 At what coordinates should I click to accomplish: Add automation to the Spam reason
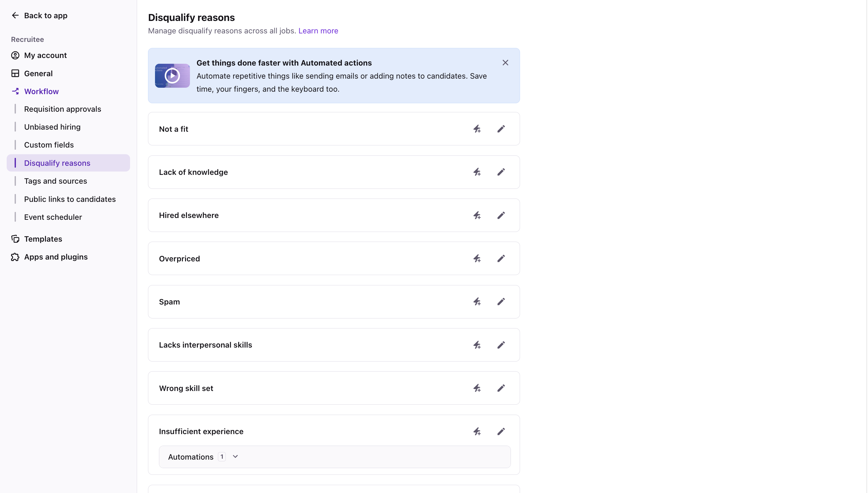point(477,301)
